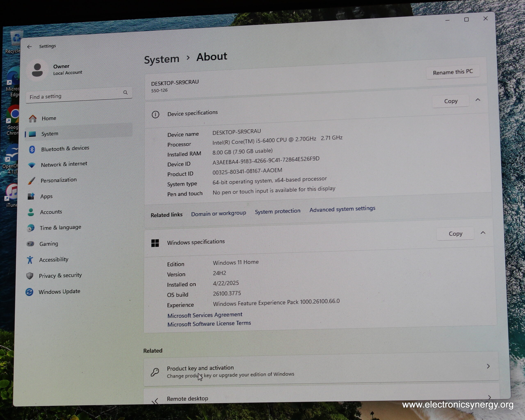Collapse the Device specifications section

(x=478, y=100)
